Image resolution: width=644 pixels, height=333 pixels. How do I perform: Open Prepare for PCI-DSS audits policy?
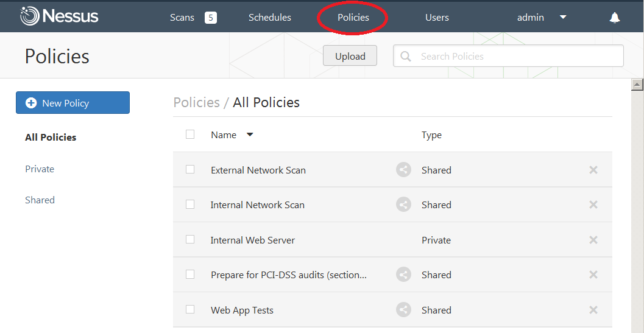(289, 275)
